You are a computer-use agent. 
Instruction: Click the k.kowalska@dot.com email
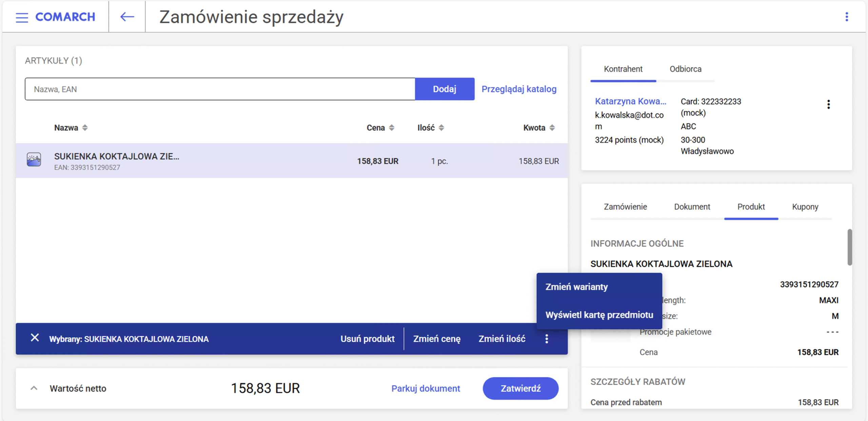(x=629, y=121)
